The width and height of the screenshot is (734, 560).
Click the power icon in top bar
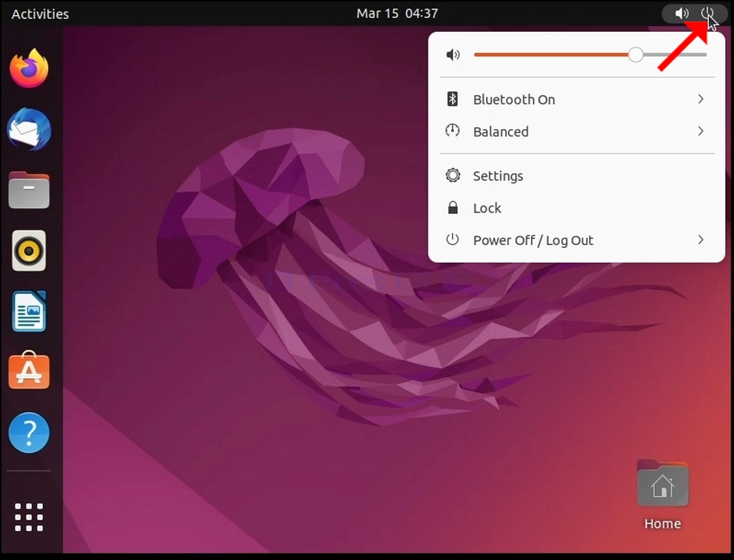tap(708, 13)
